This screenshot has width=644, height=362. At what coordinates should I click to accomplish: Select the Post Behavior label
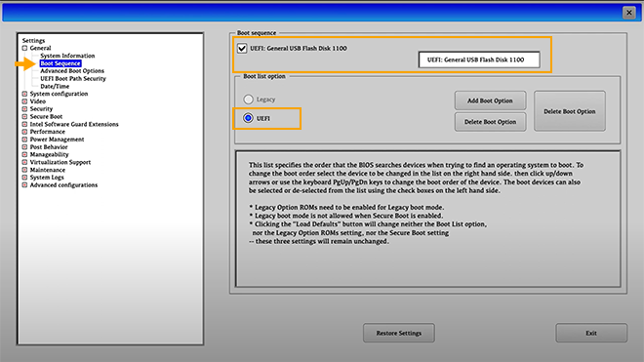click(49, 146)
